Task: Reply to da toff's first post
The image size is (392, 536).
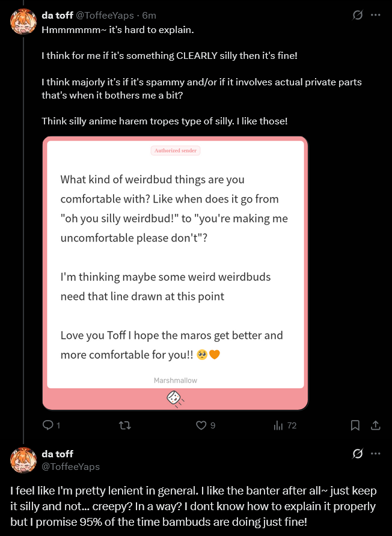Action: point(48,425)
